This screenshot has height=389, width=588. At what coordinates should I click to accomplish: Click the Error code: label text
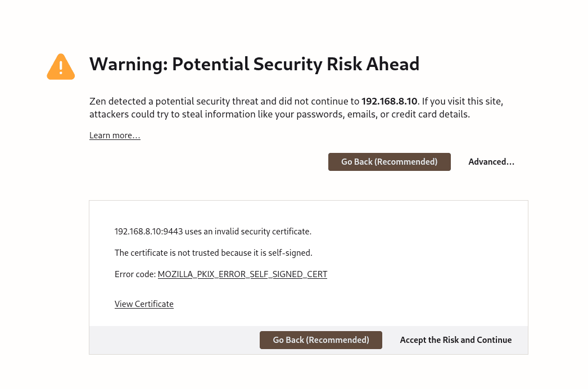(x=135, y=274)
